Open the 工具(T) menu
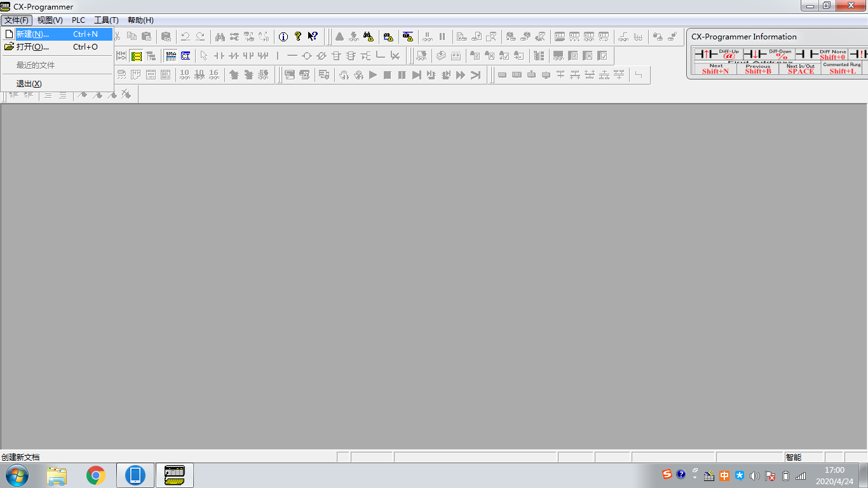868x488 pixels. [x=106, y=20]
